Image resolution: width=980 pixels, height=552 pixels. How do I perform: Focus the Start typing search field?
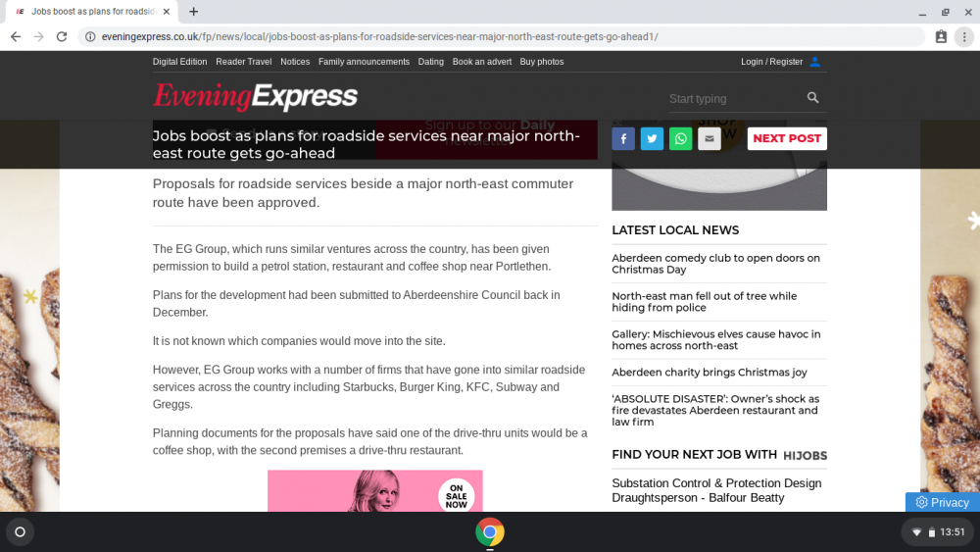[x=736, y=99]
